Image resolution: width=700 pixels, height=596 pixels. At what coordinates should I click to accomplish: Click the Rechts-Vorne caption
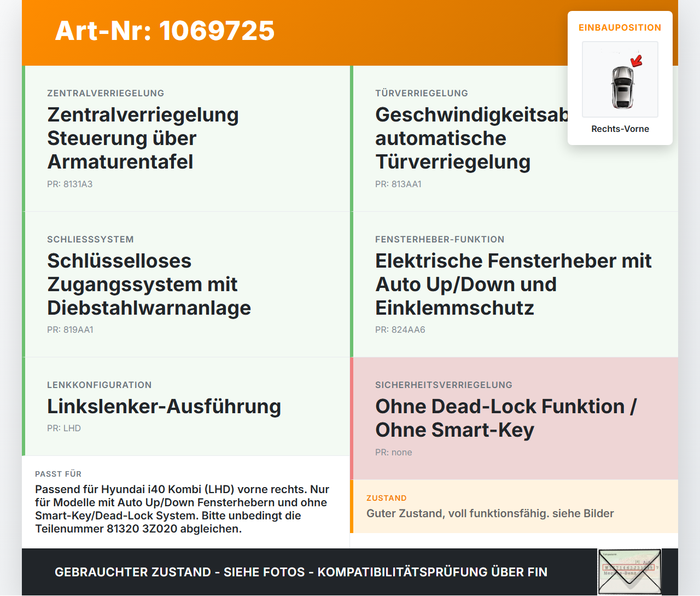click(x=620, y=129)
